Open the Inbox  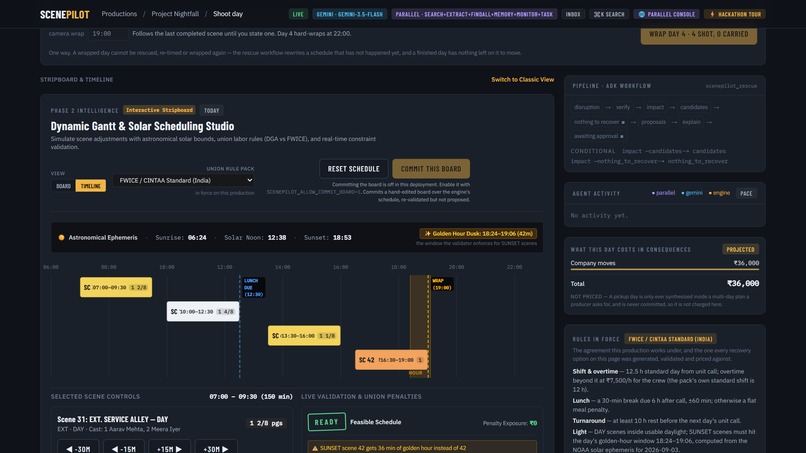(x=573, y=14)
